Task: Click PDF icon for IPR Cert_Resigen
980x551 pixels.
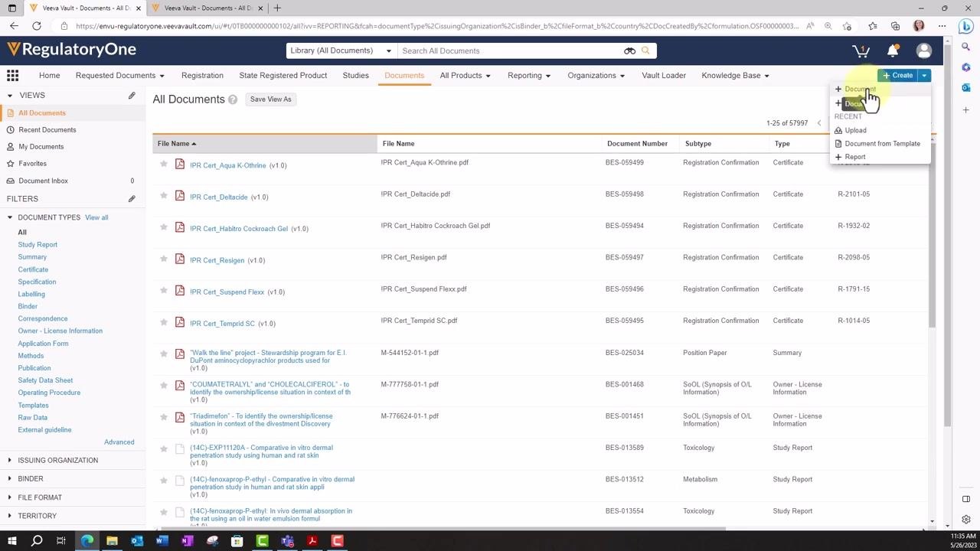Action: (180, 259)
